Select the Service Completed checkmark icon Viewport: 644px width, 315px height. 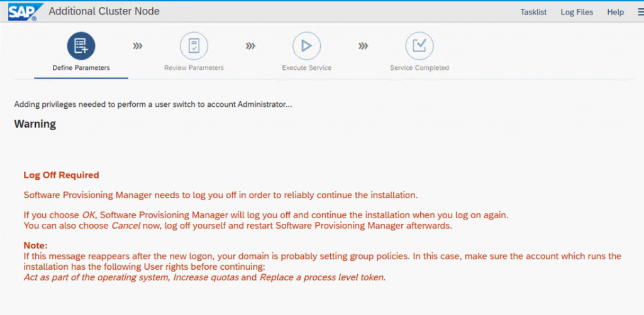(x=419, y=46)
